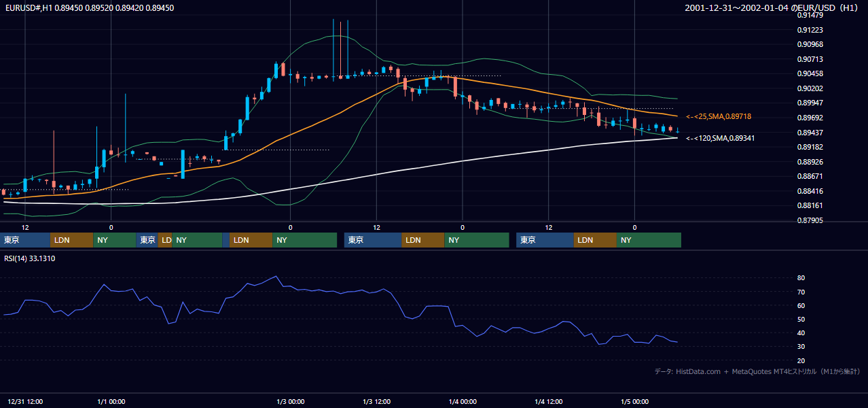The height and width of the screenshot is (408, 868).
Task: Click the 1/3 12:00 date label
Action: click(x=376, y=402)
